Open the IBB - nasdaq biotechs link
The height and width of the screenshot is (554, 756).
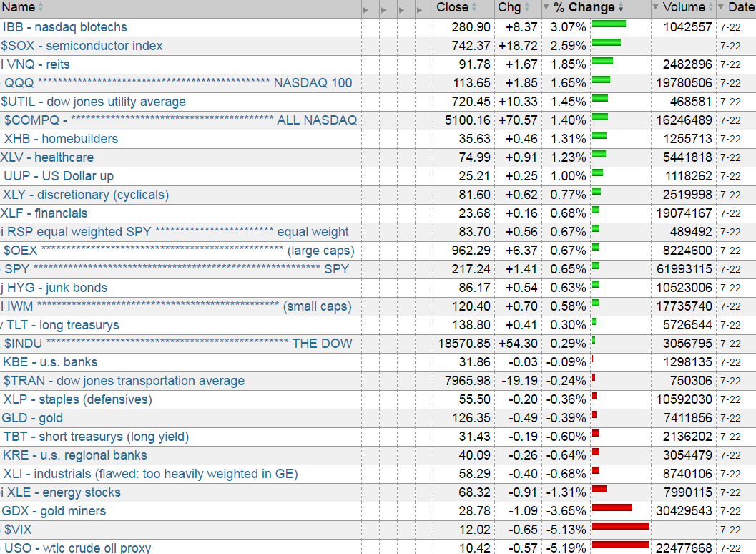(65, 27)
